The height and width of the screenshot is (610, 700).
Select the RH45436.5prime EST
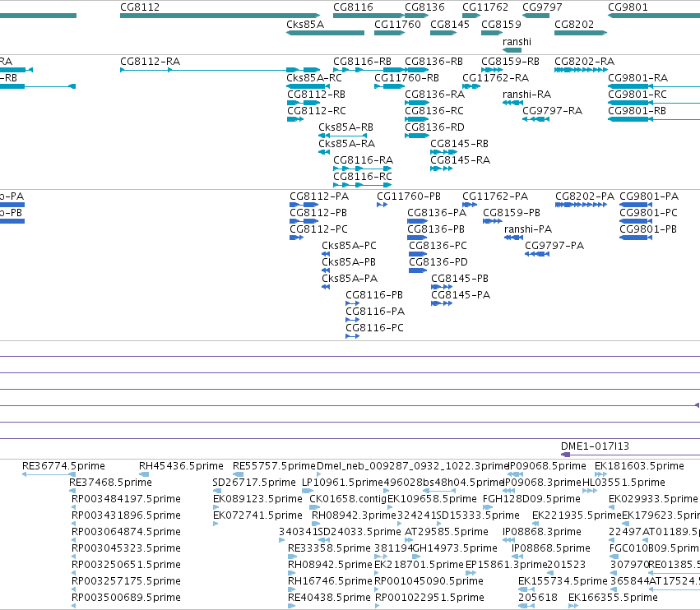point(144,474)
